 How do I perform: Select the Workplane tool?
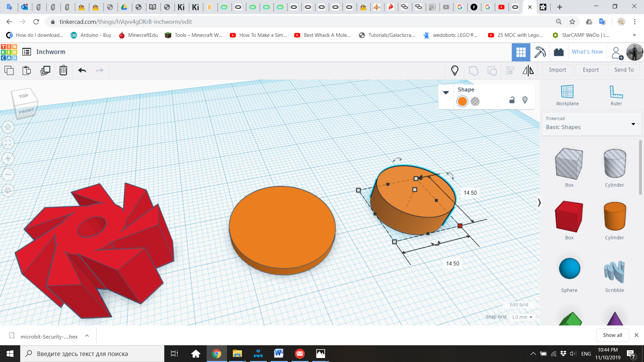[567, 95]
